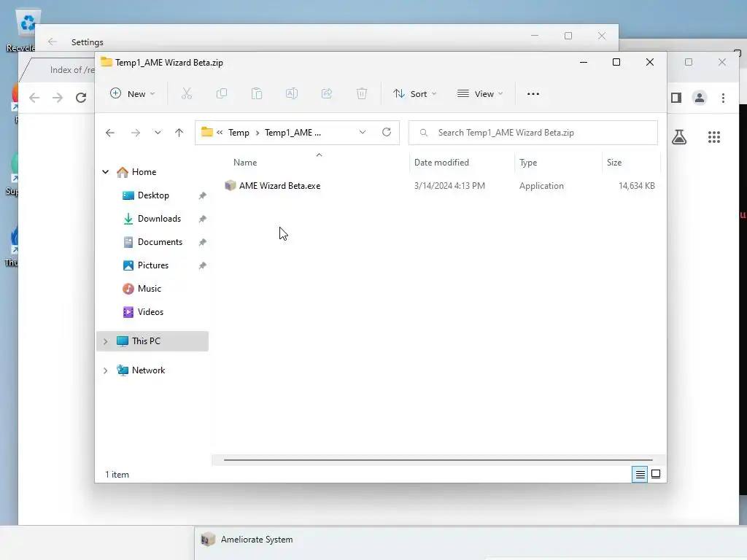Screen dimensions: 747x560
Task: Click the Copy icon in Explorer toolbar
Action: pos(222,94)
